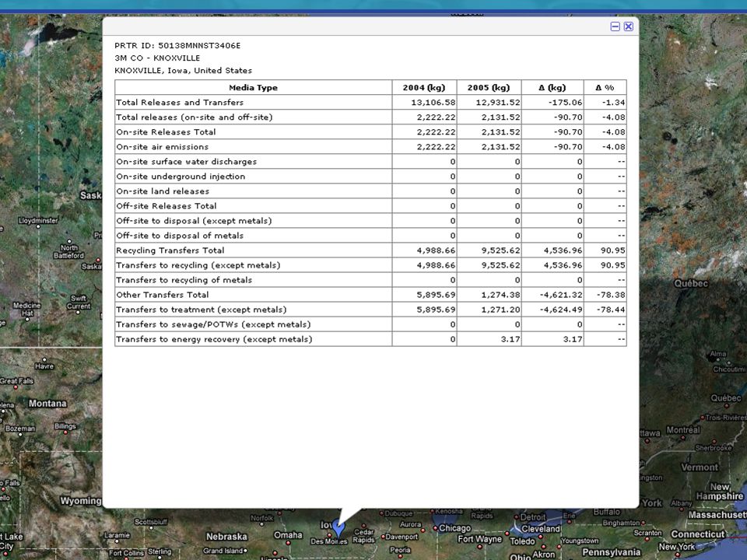Select On-site surface water discharges row
Screen dimensions: 747x560
click(x=370, y=162)
